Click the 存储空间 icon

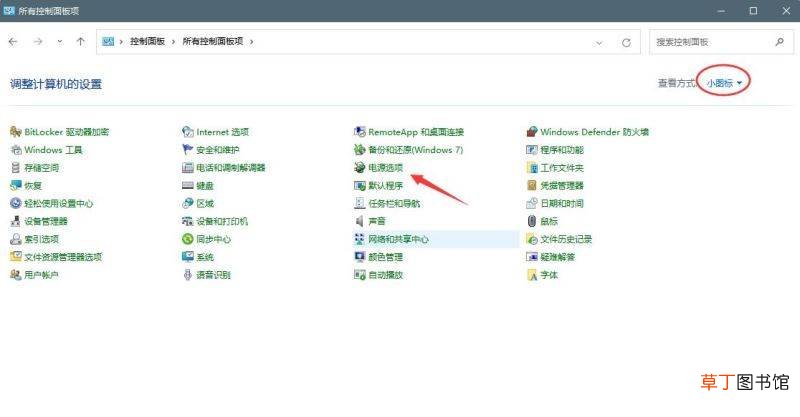coord(16,167)
